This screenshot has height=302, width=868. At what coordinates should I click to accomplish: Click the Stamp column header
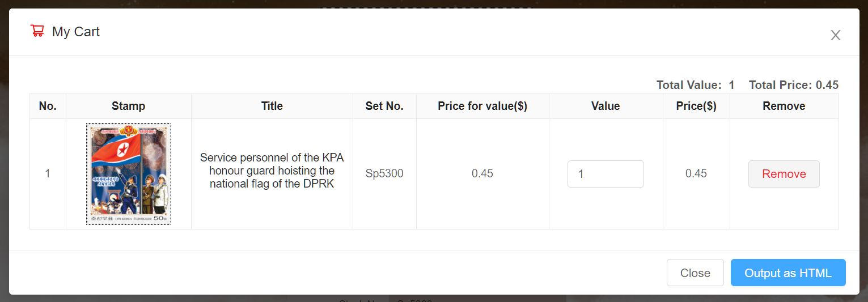128,106
